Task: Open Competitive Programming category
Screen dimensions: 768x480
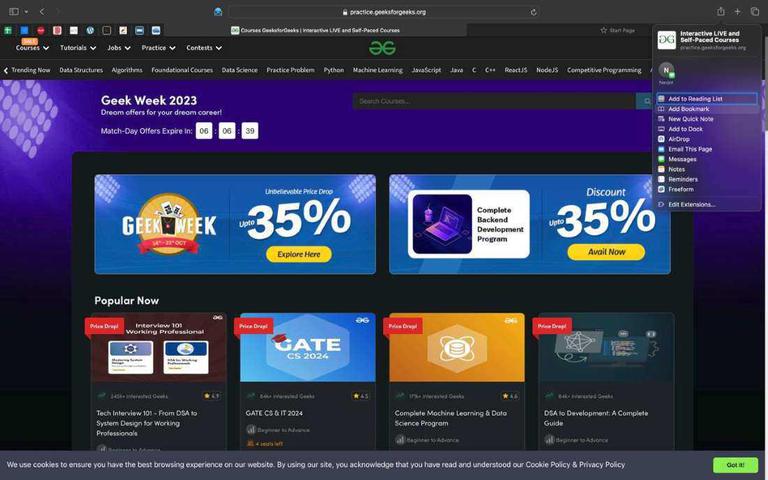Action: (x=604, y=70)
